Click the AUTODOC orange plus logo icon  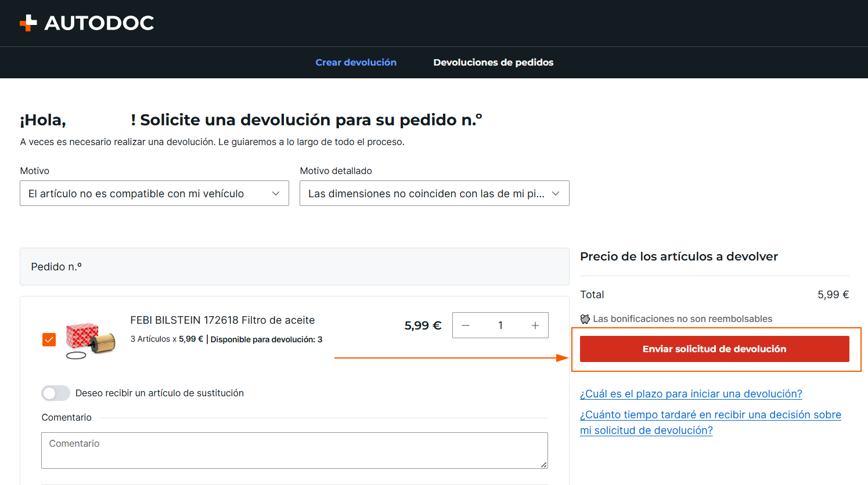[28, 23]
